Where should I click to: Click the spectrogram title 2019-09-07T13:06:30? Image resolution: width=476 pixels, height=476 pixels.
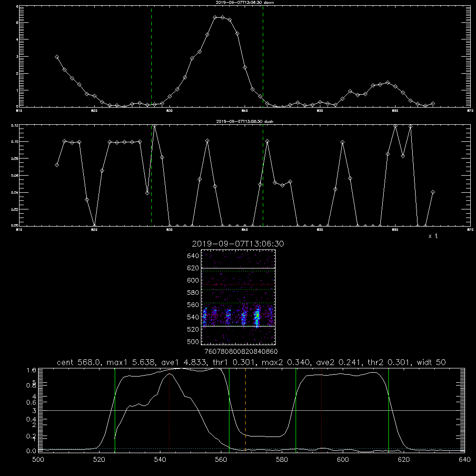238,244
